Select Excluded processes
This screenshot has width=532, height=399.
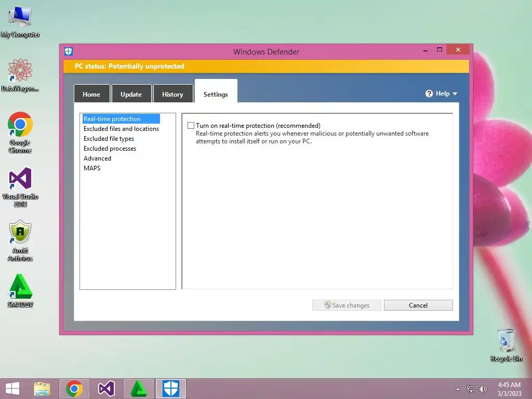point(110,148)
